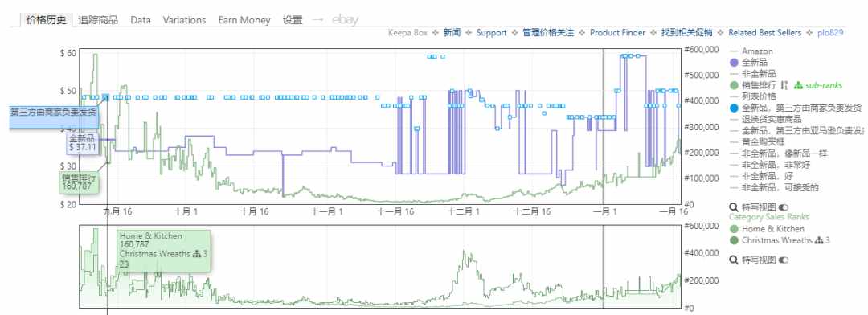
Task: Click the sales rank sort arrows icon
Action: click(784, 85)
